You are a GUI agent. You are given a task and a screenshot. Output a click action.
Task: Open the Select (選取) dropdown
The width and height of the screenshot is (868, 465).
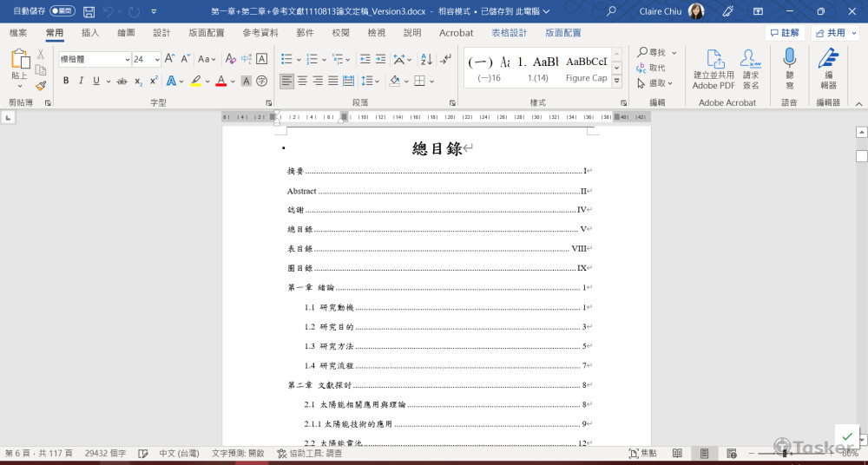(654, 83)
